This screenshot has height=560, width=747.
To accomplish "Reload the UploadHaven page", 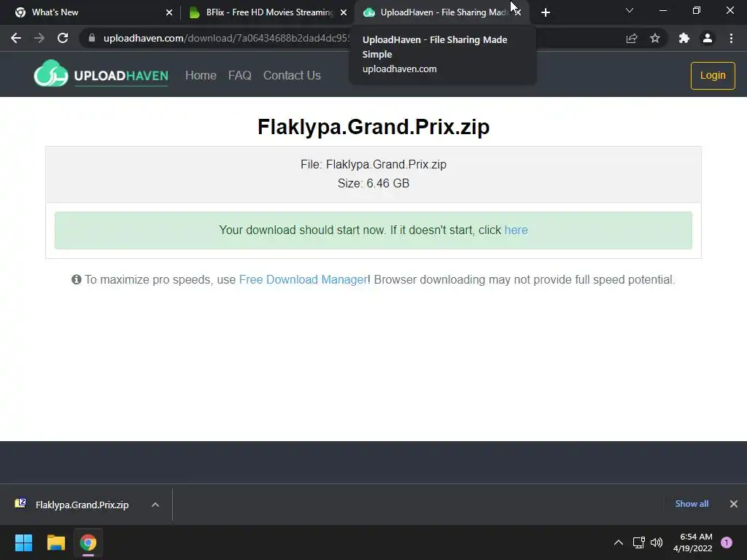I will (x=63, y=38).
